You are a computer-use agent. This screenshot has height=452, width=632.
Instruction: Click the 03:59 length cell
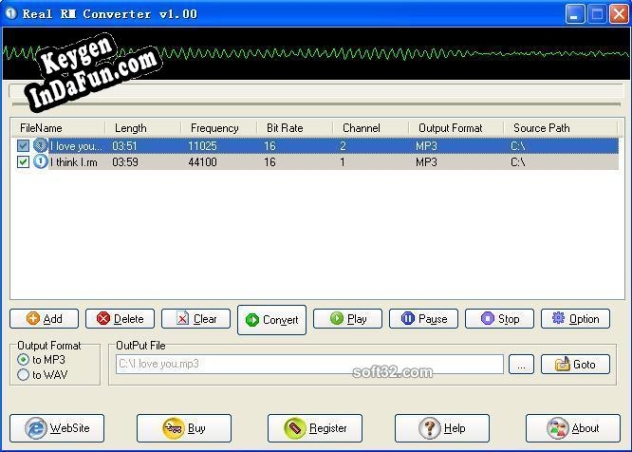point(125,162)
